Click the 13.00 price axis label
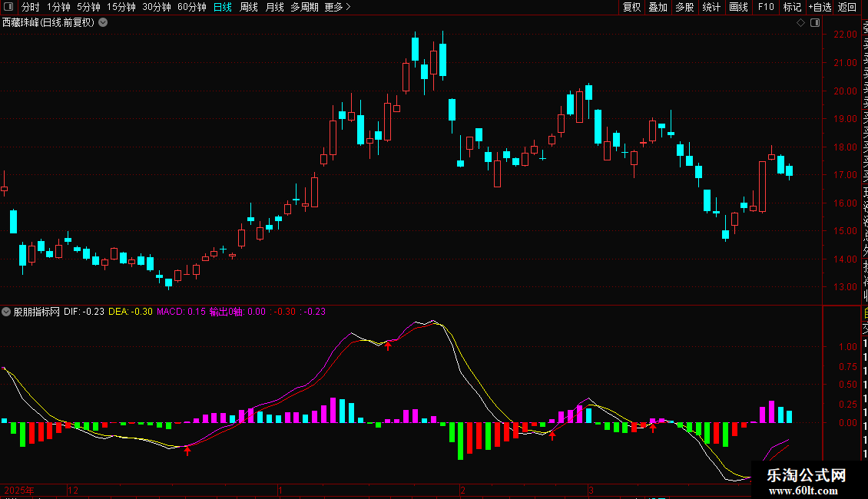 (845, 287)
